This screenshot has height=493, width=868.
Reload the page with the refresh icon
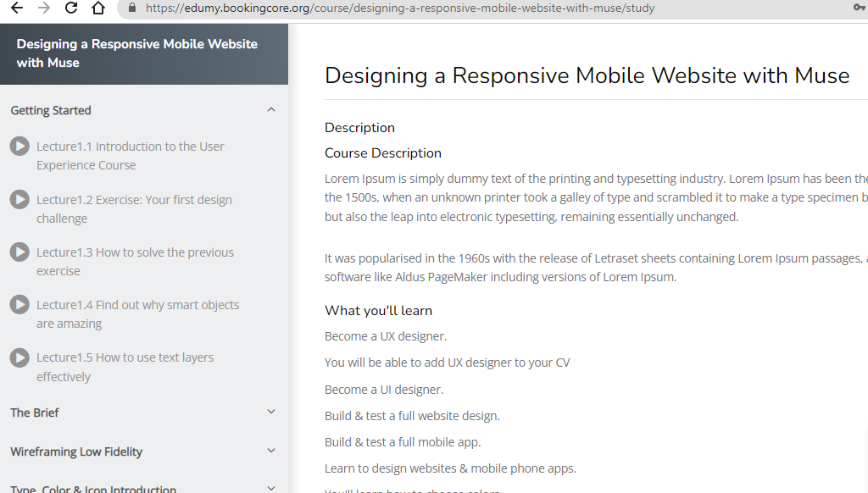coord(71,8)
